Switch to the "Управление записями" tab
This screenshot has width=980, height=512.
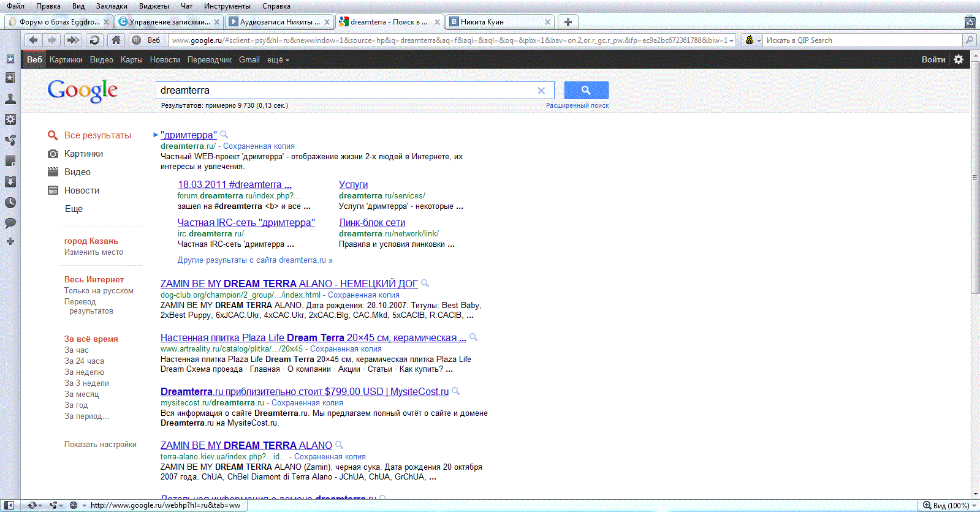tap(169, 22)
